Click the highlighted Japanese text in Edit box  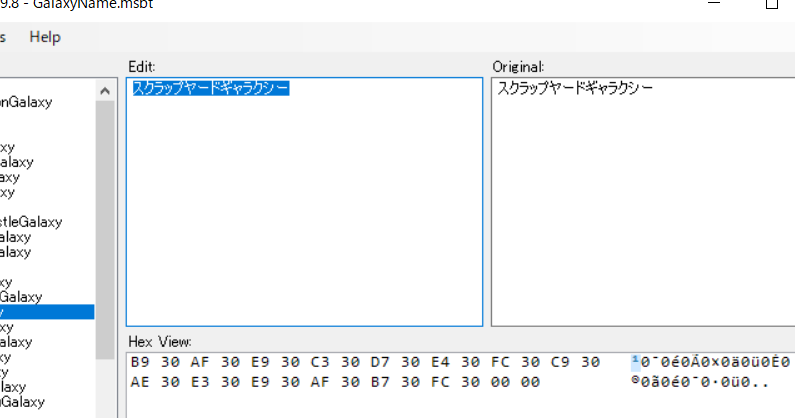pyautogui.click(x=211, y=89)
